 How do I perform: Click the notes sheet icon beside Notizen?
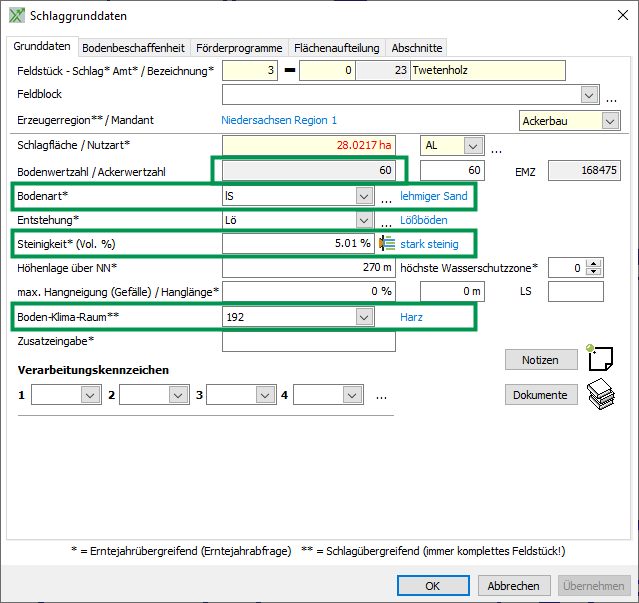point(600,358)
